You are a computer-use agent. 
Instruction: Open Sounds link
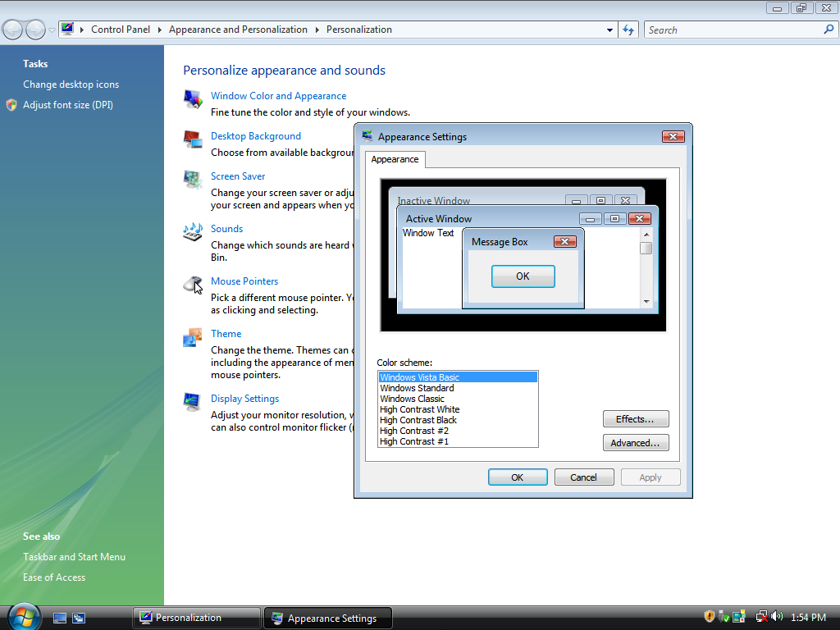point(226,229)
